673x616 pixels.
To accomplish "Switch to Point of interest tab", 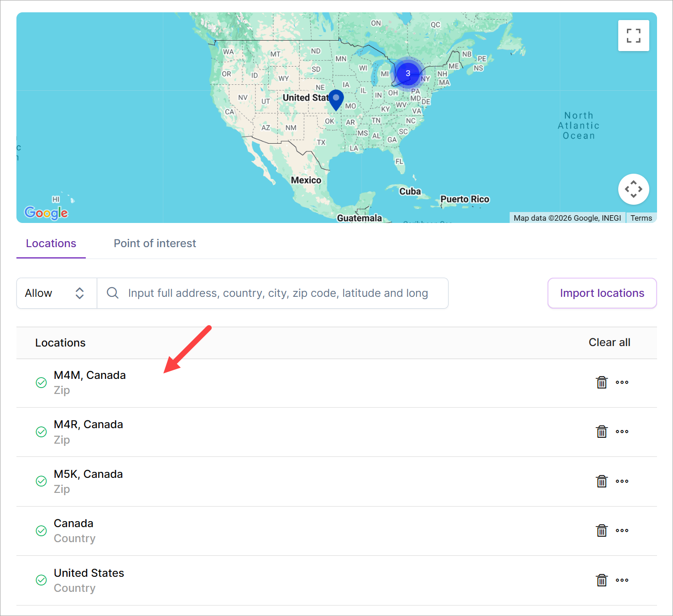I will point(155,243).
